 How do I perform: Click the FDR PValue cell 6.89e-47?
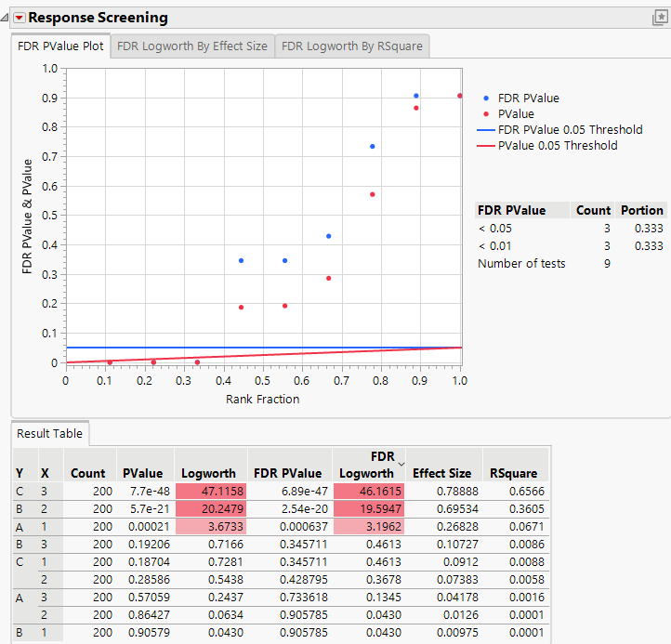pyautogui.click(x=304, y=492)
